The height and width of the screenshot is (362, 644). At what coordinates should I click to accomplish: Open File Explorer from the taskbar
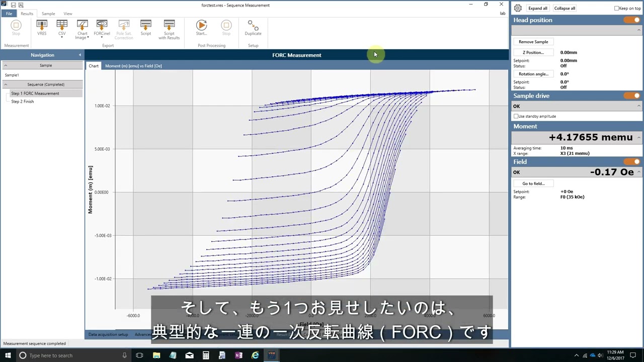(156, 355)
